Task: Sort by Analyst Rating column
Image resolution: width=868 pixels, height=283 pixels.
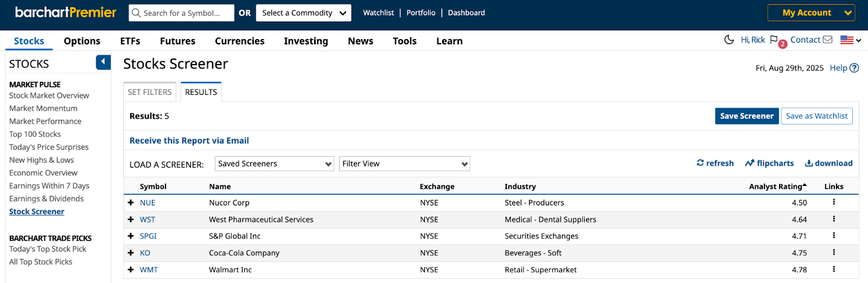Action: [777, 186]
